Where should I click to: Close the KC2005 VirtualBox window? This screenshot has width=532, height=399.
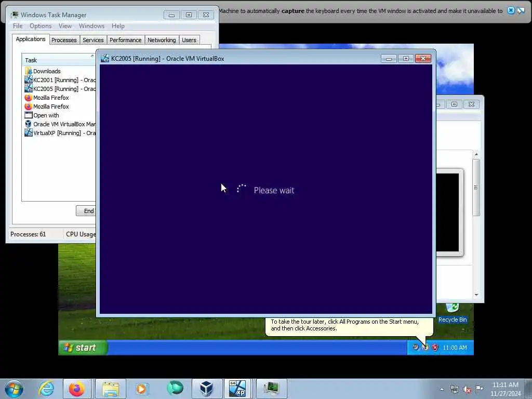423,59
